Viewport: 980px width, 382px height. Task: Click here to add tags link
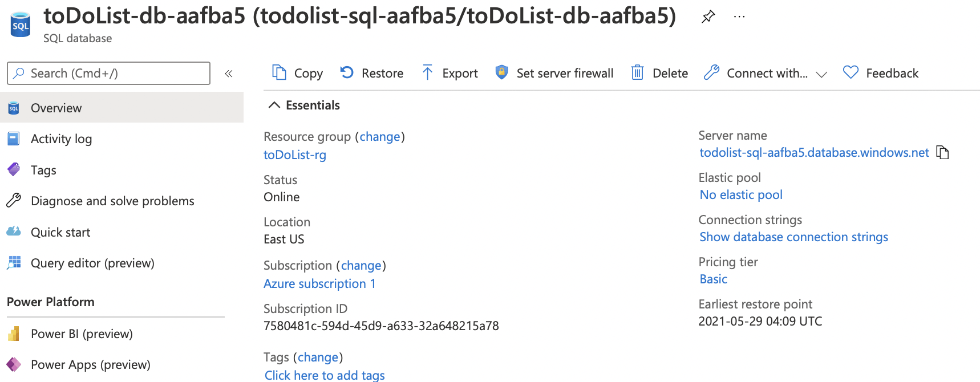click(x=325, y=375)
